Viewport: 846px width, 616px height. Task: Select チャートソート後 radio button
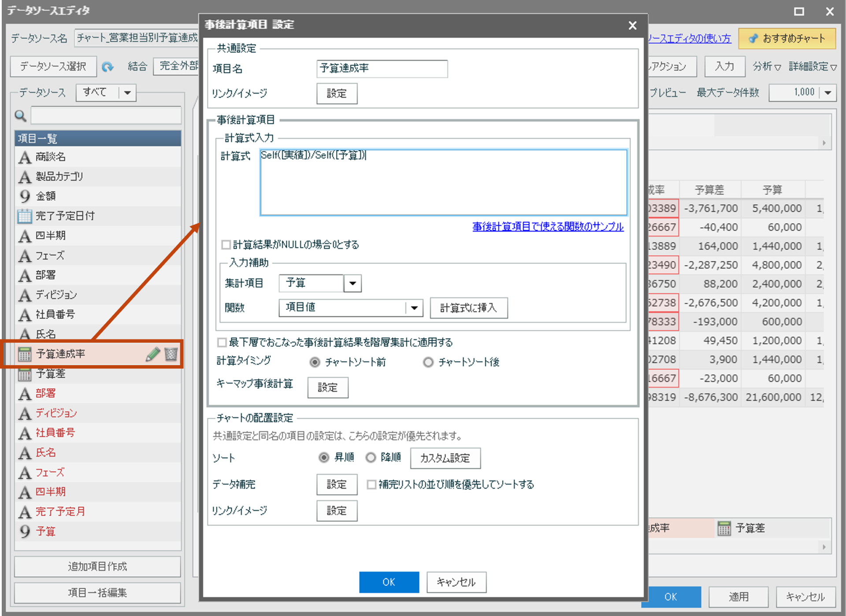tap(428, 362)
